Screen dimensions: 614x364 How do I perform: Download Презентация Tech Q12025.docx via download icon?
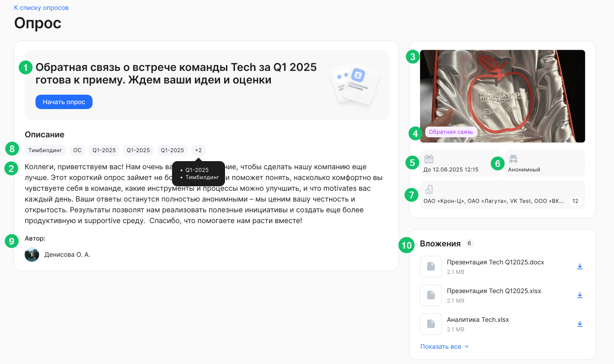click(580, 266)
